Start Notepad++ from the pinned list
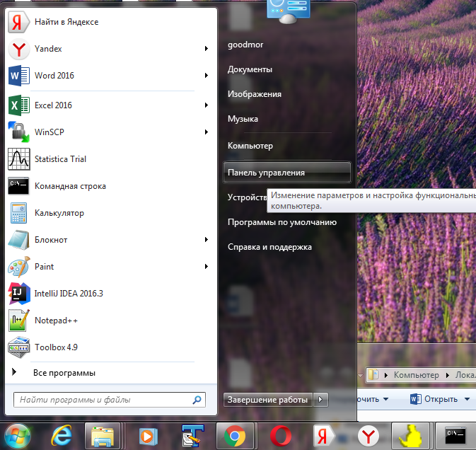This screenshot has height=450, width=476. pyautogui.click(x=18, y=320)
